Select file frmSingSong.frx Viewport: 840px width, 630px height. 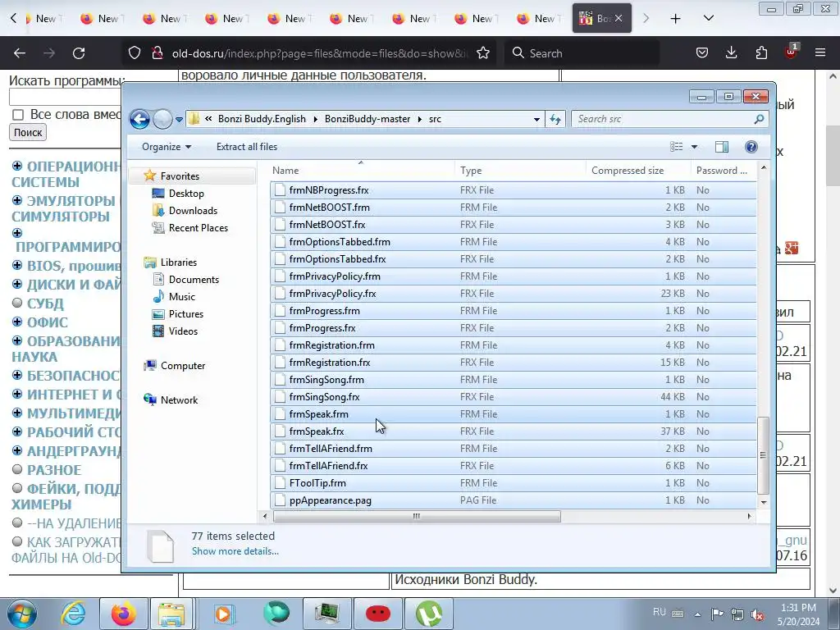tap(325, 397)
